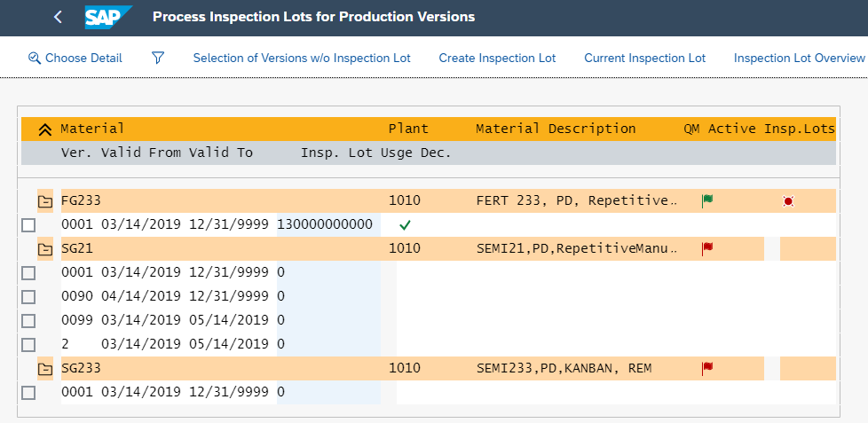868x423 pixels.
Task: Click the Plant column header
Action: (x=408, y=129)
